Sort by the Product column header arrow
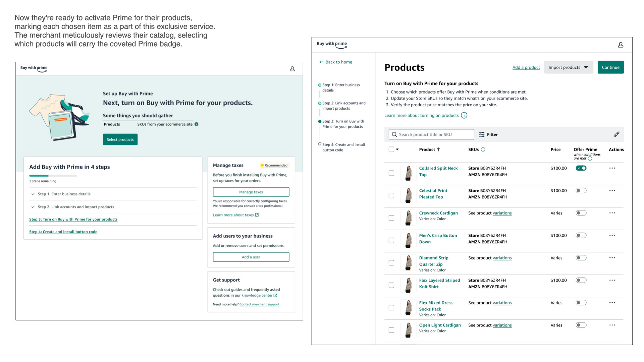The width and height of the screenshot is (644, 362). [x=438, y=149]
